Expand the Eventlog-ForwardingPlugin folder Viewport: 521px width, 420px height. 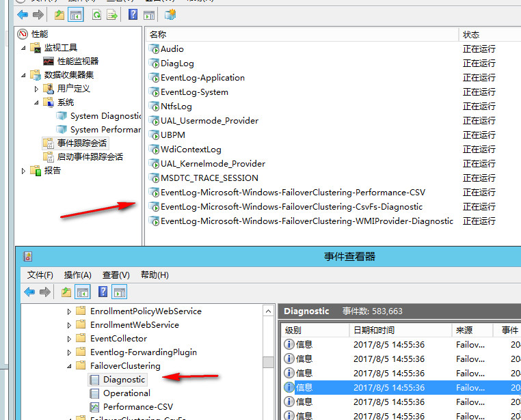click(69, 352)
